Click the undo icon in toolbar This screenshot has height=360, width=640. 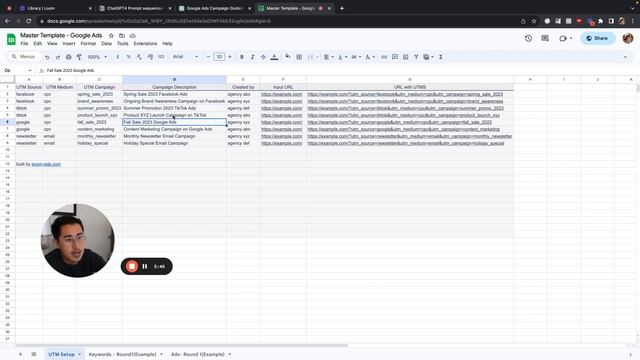point(47,57)
